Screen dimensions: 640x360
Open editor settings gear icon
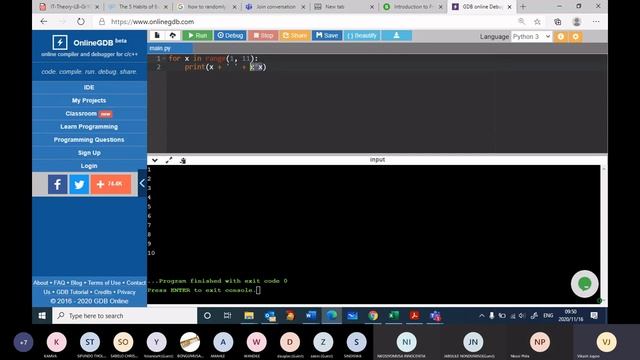click(576, 36)
